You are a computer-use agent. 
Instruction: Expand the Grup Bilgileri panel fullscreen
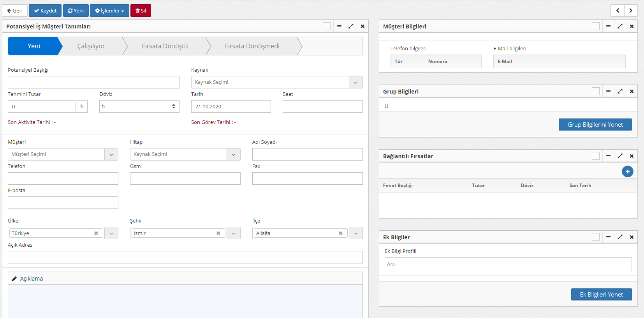pos(620,91)
